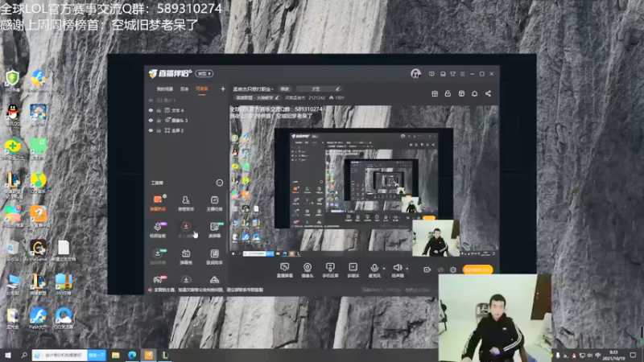
Task: Open the 弹幕秀 TV-shaped tool
Action: 186,257
